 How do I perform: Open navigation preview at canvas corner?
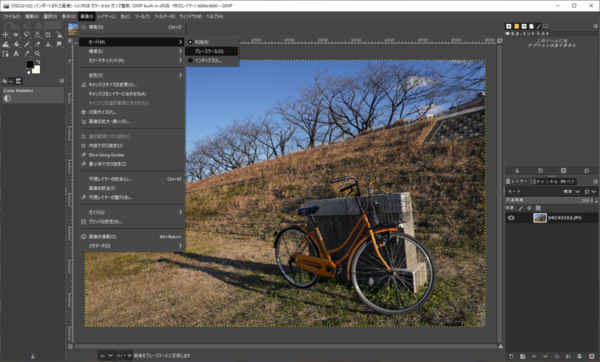click(500, 347)
